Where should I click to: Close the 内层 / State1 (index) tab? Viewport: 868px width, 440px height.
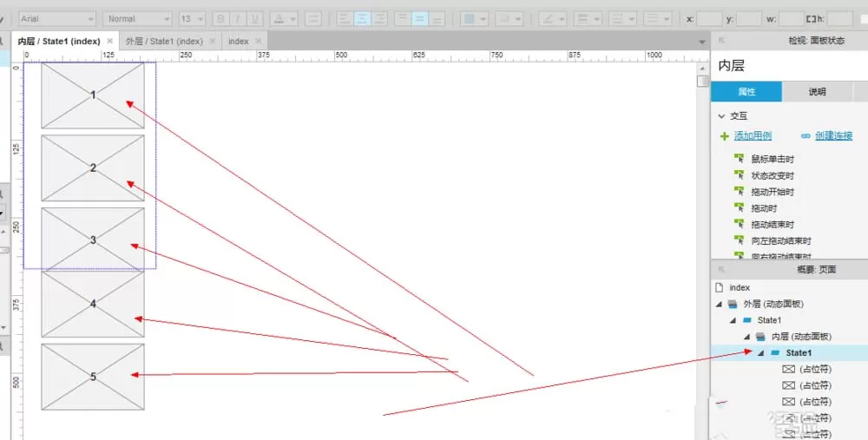[109, 41]
